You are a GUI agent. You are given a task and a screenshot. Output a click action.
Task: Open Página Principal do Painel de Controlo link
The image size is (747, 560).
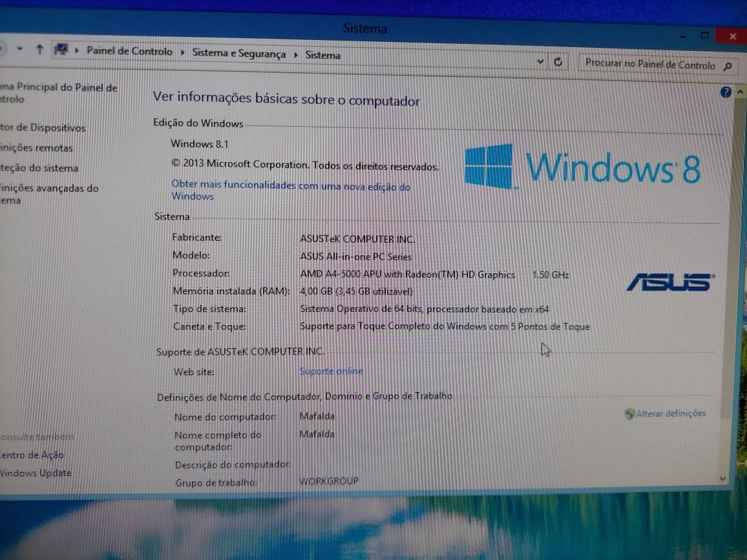pos(58,93)
